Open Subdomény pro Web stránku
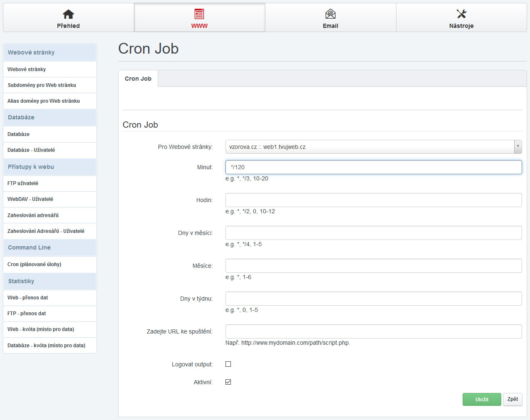This screenshot has width=530, height=420. pos(42,85)
